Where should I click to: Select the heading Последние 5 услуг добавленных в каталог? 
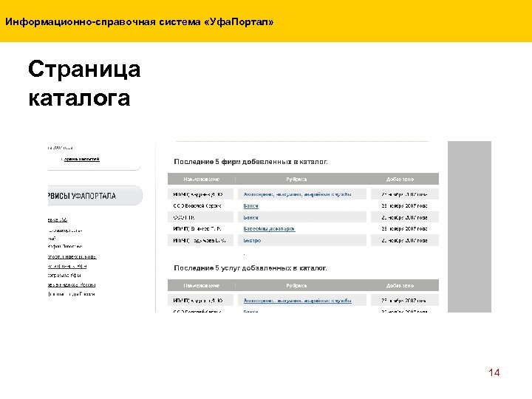pyautogui.click(x=250, y=268)
